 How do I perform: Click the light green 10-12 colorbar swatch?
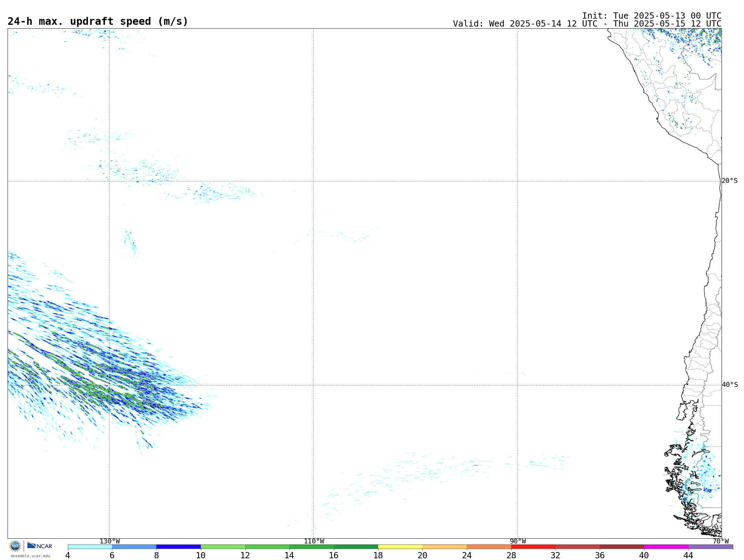coord(223,547)
